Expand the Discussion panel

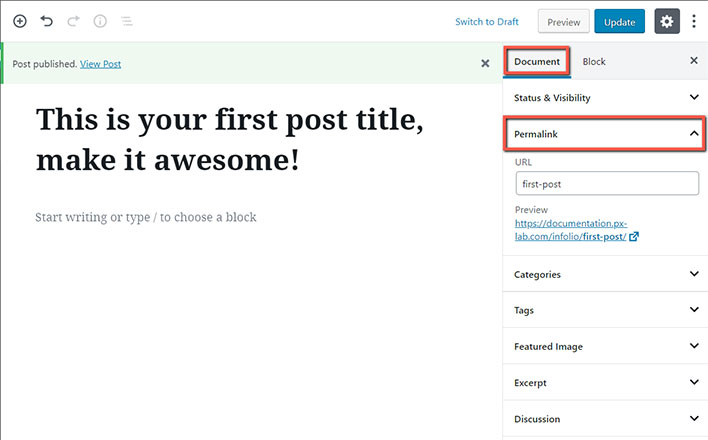605,418
